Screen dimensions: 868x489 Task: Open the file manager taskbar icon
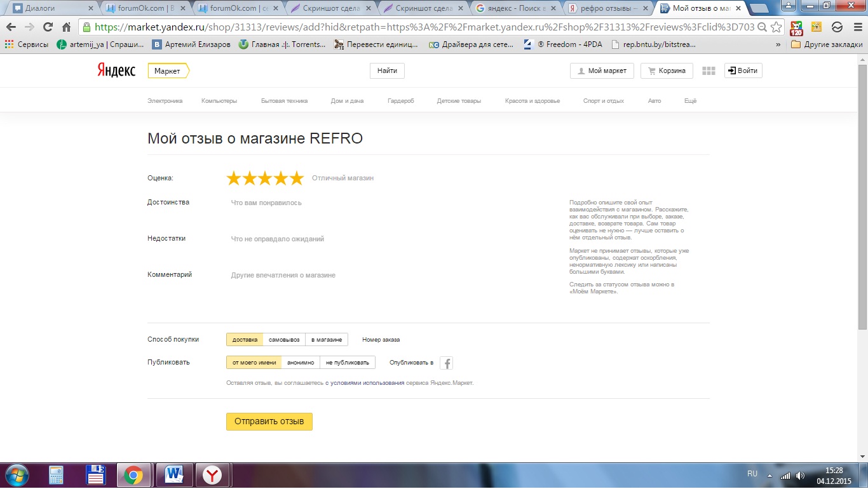coord(96,476)
